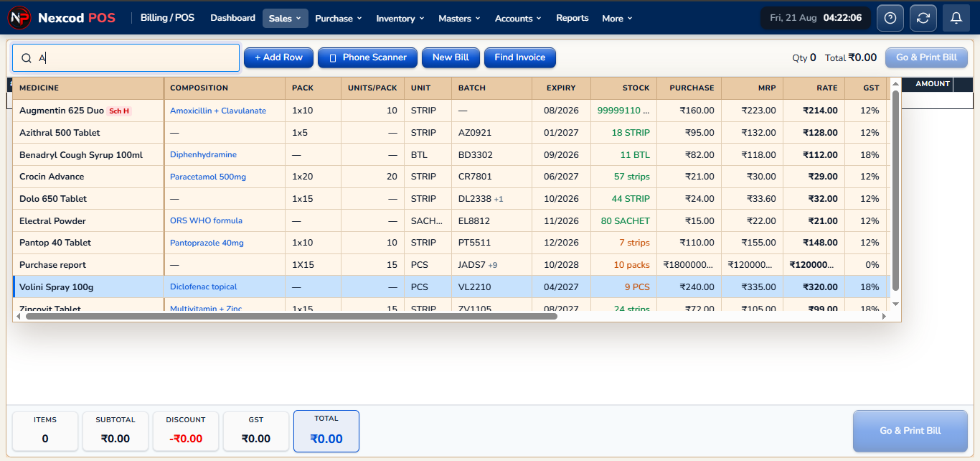Click the SUBTOTAL summary card

pyautogui.click(x=116, y=431)
